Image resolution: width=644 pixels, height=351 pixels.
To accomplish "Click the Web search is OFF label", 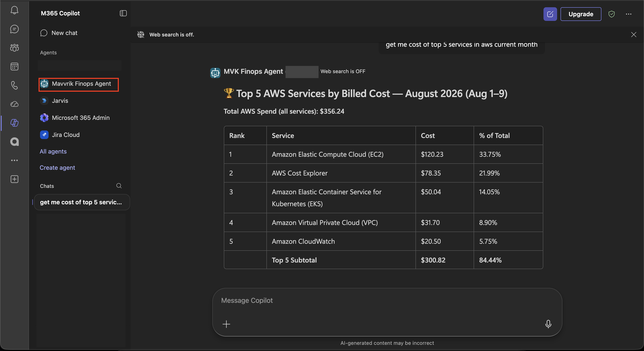I will click(343, 72).
